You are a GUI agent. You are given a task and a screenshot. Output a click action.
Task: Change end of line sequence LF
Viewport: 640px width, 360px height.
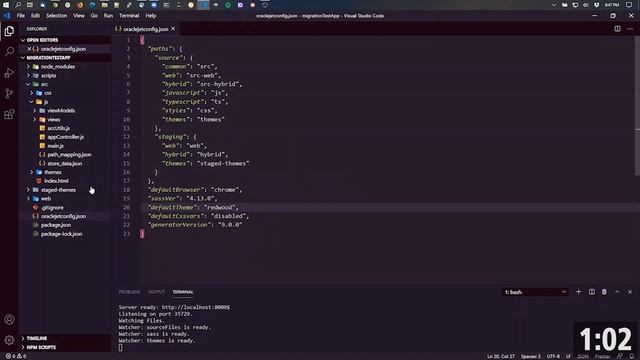568,356
